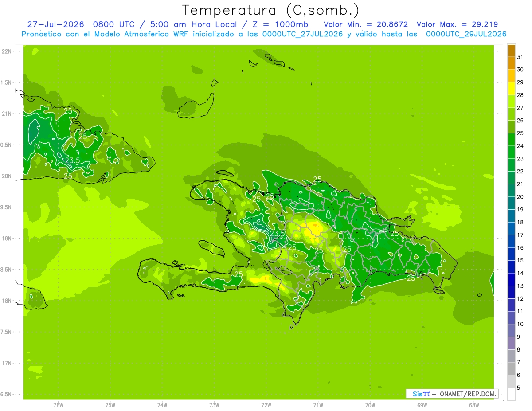Image resolution: width=532 pixels, height=411 pixels.
Task: Click the 23.5 contour label over Cuba
Action: coord(72,160)
